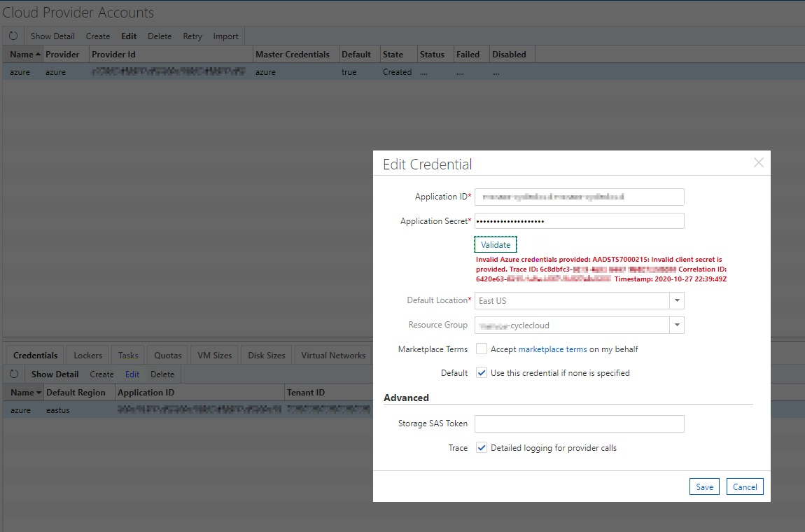Open the Virtual Networks tab
This screenshot has height=532, width=805.
333,356
